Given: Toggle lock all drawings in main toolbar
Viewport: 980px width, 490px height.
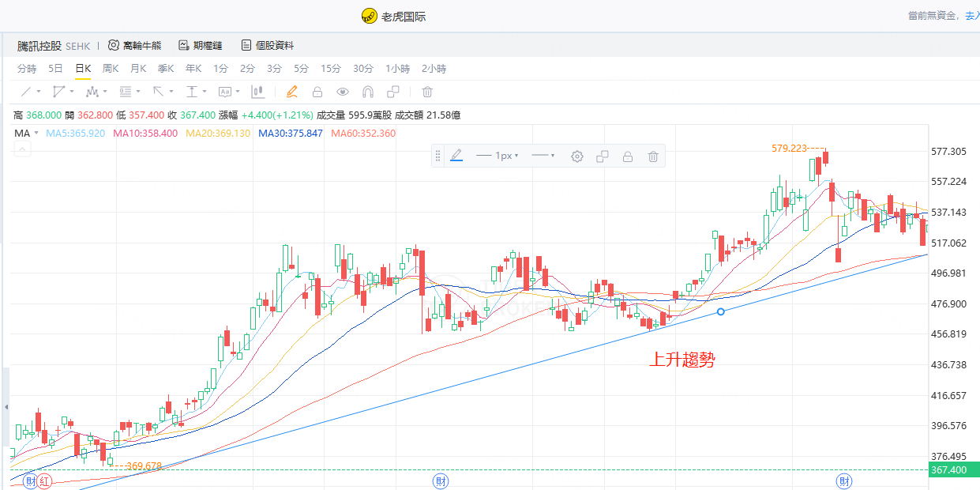Looking at the screenshot, I should 317,92.
